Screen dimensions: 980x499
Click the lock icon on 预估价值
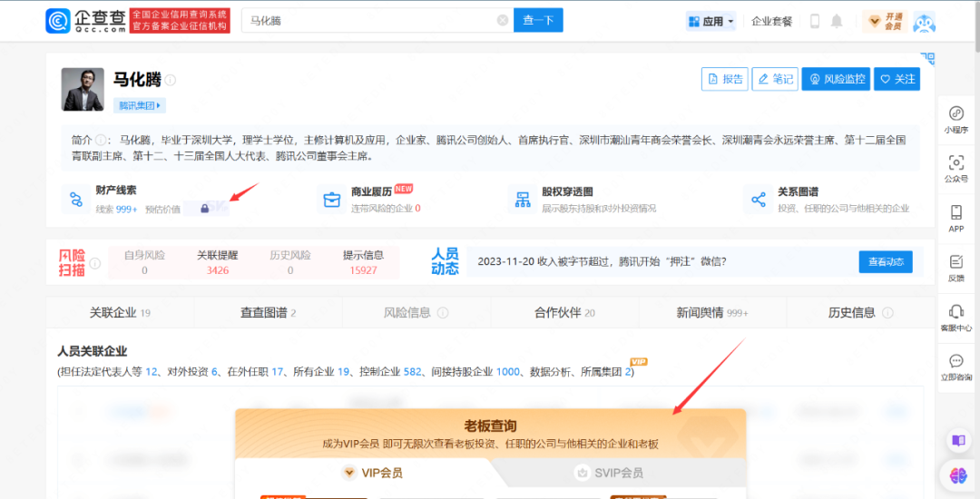pos(204,210)
